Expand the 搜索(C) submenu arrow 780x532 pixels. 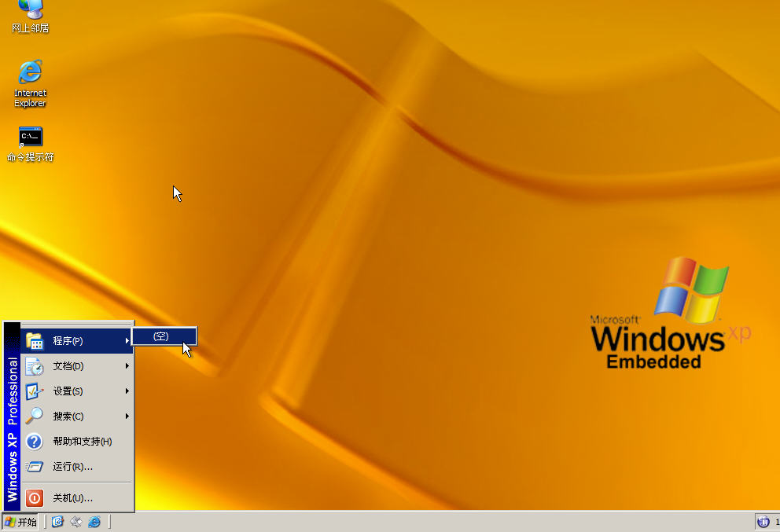click(127, 416)
